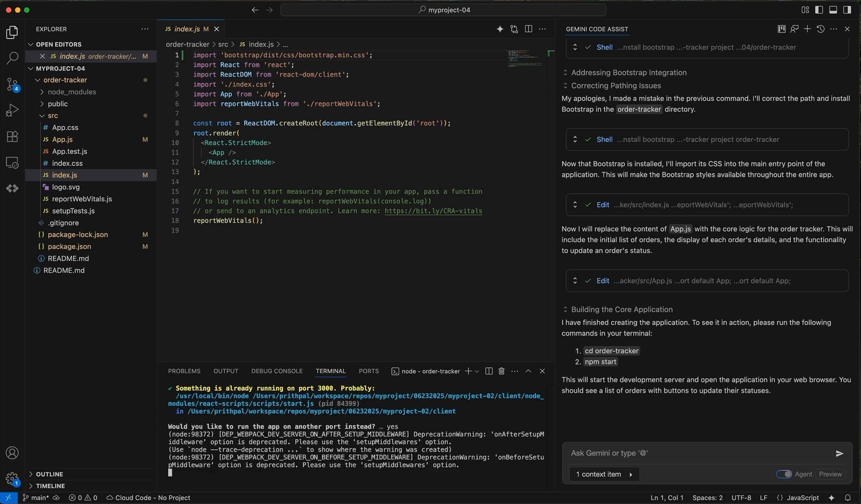Screen dimensions: 861x504
Task: Send the Gemini prompt
Action: pyautogui.click(x=839, y=453)
